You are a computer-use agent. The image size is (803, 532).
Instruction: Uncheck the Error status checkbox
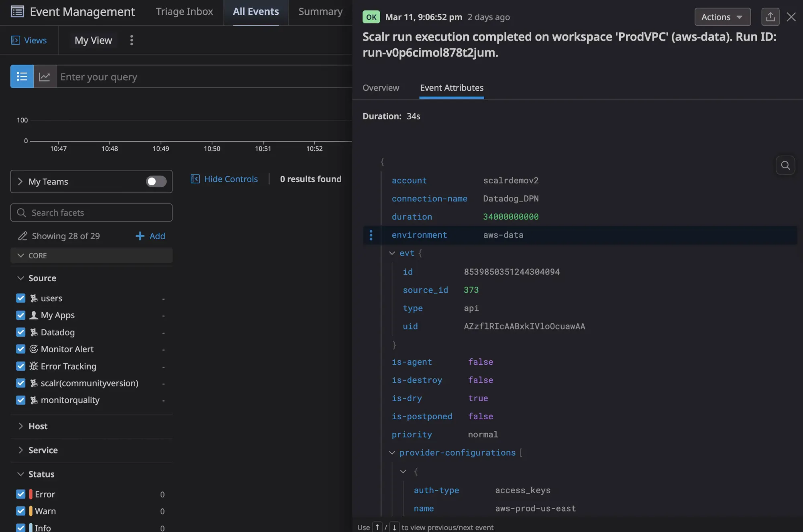point(21,494)
